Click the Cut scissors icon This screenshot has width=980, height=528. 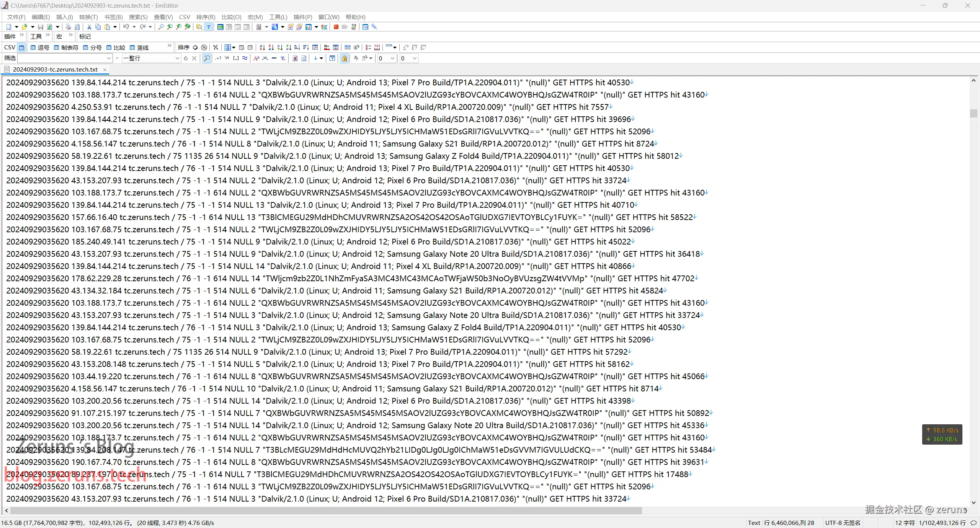pos(89,27)
